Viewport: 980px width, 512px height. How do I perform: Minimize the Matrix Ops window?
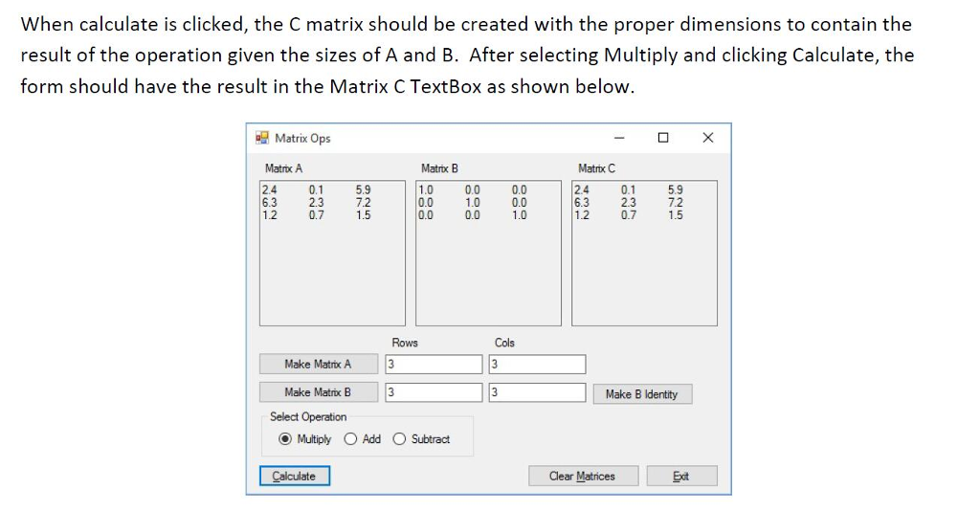click(619, 138)
